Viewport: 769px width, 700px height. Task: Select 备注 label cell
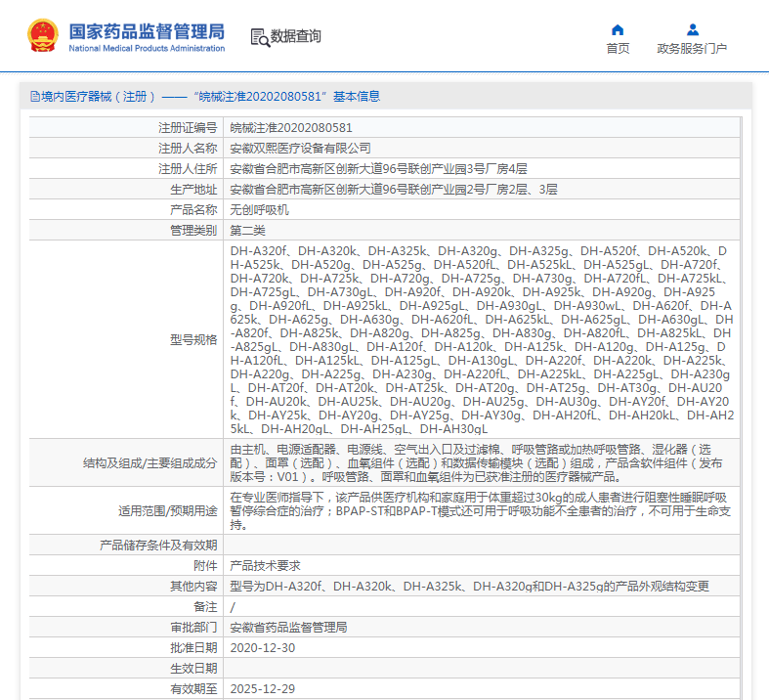tap(126, 607)
